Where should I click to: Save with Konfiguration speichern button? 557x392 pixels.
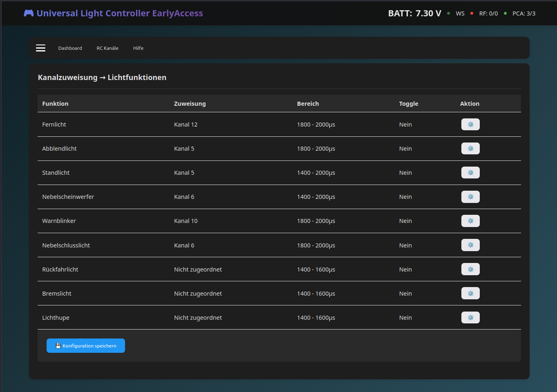click(86, 346)
